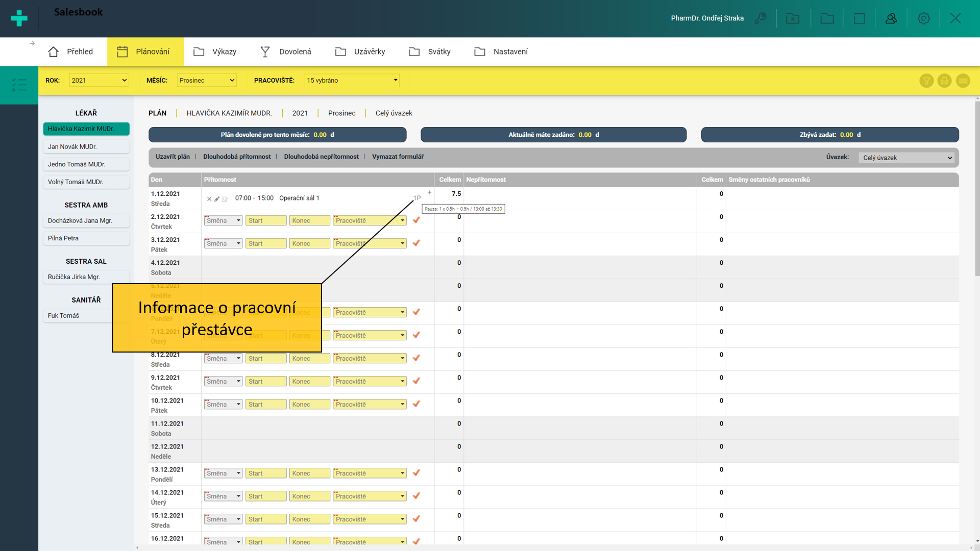Select Jan Novák MUDr. in doctor list

click(86, 146)
